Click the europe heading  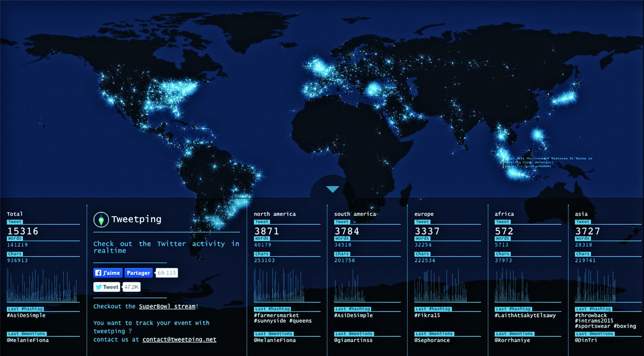[x=424, y=214]
